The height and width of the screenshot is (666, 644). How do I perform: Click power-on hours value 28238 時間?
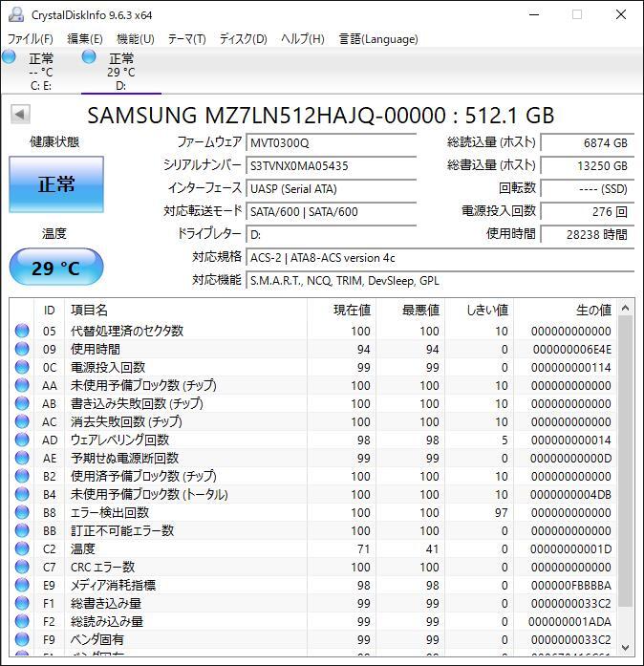587,234
